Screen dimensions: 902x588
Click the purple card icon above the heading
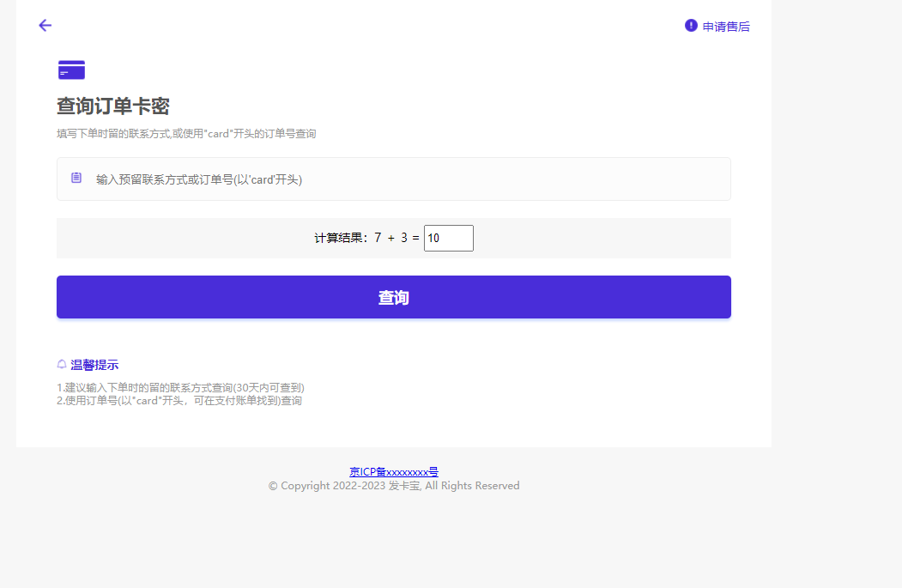(71, 70)
